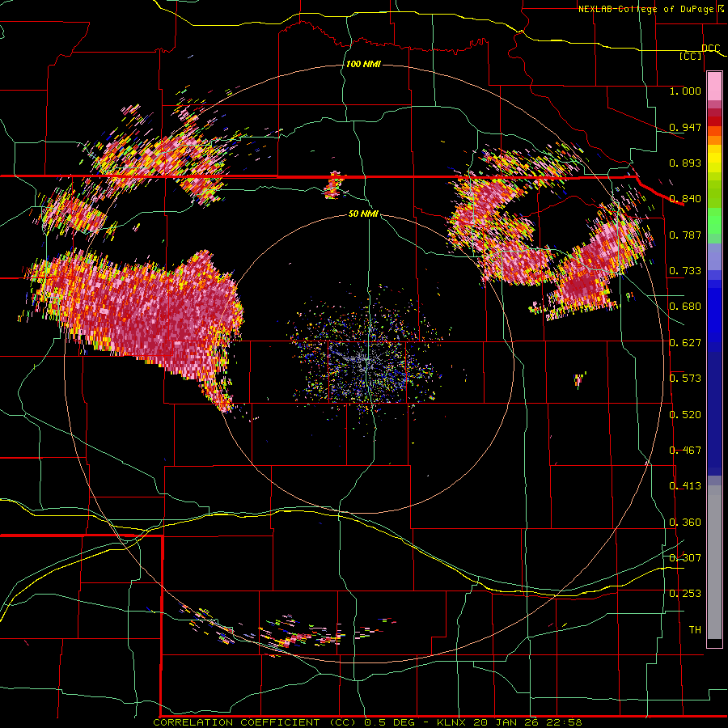The width and height of the screenshot is (728, 728).
Task: Click the "TH" threshold label on scale
Action: pos(695,630)
